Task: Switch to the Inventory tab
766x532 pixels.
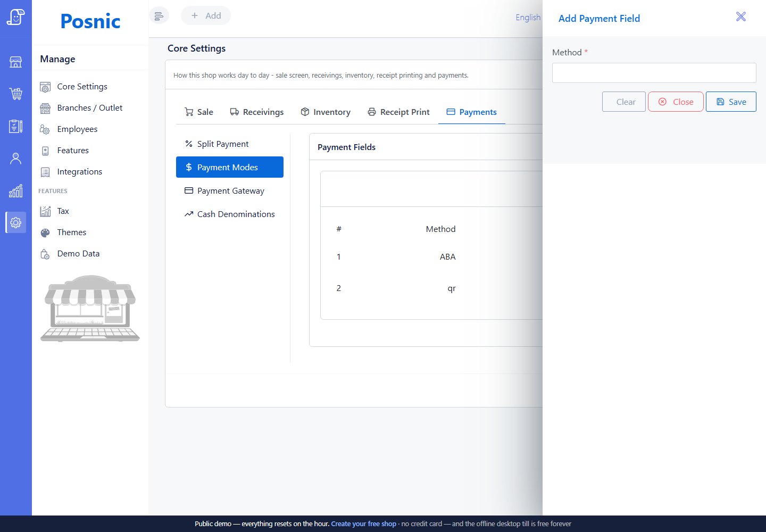Action: (x=326, y=112)
